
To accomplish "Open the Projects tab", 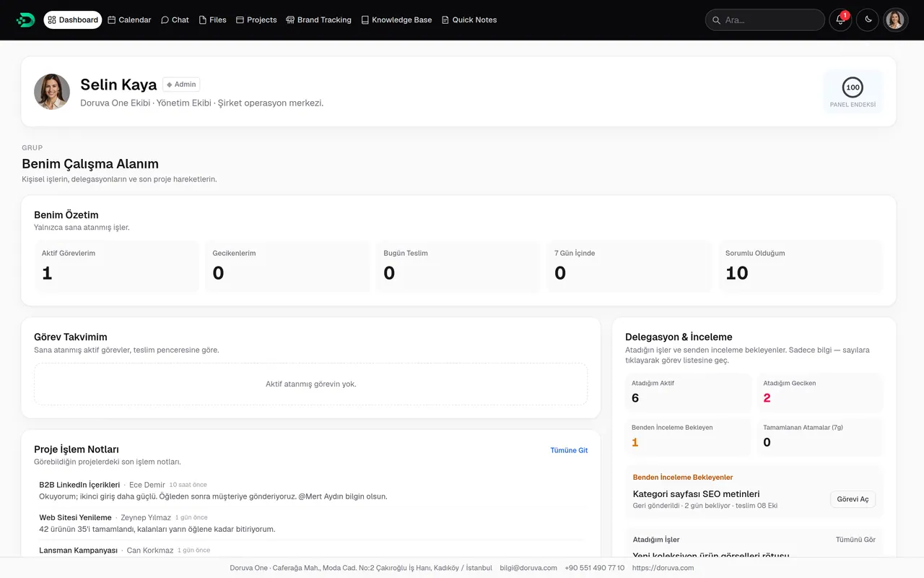I will 256,20.
